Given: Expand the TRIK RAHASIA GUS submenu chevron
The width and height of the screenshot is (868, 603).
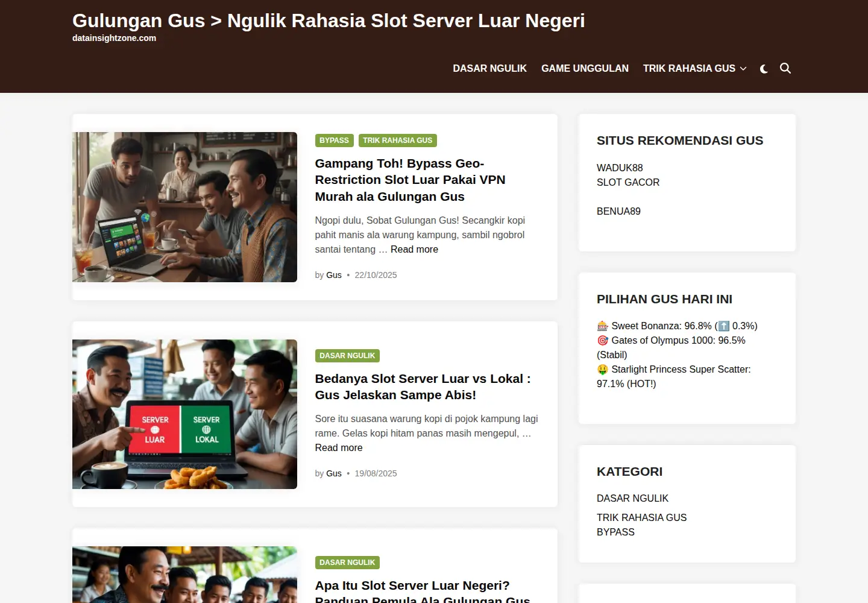Looking at the screenshot, I should pyautogui.click(x=743, y=69).
